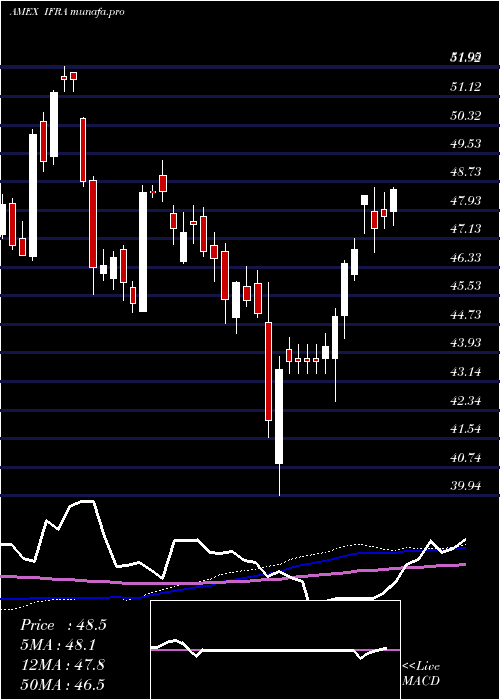This screenshot has width=500, height=700.
Task: Select the 39.94 price axis label
Action: point(466,486)
